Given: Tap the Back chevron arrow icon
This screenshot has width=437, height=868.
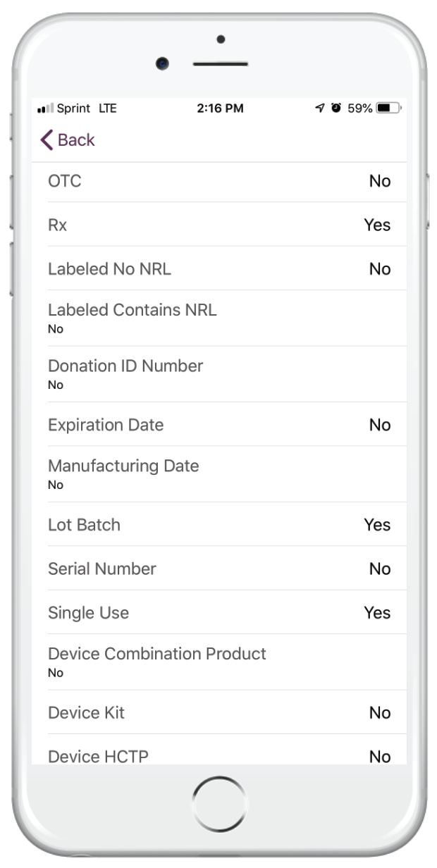Looking at the screenshot, I should click(x=47, y=139).
